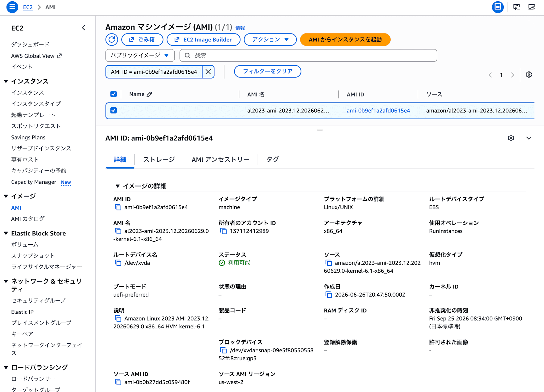Click フィルターをクリア button
Screen dimensions: 544x392
[x=268, y=71]
